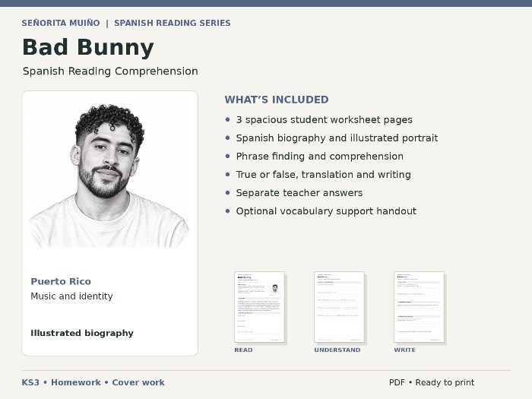Click 'PDF • Ready to print' footer text
The width and height of the screenshot is (532, 399).
[x=432, y=382]
